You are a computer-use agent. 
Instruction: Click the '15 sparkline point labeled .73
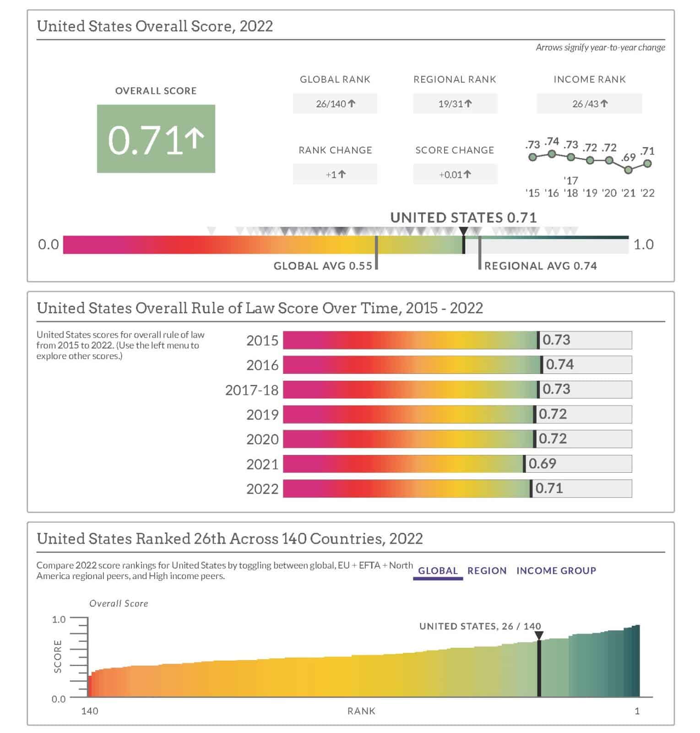(x=532, y=157)
